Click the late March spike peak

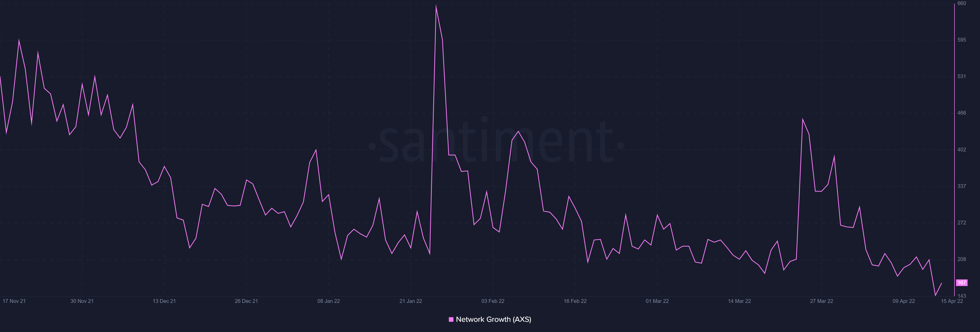pos(803,120)
